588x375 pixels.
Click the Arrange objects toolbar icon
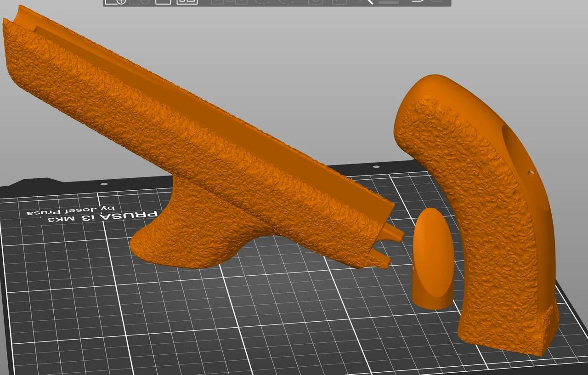point(187,1)
